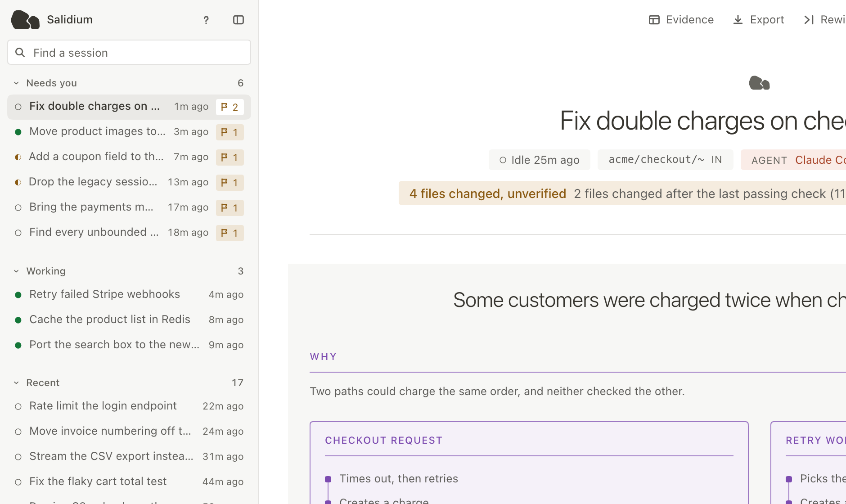Open Evidence panel
846x504 pixels.
(681, 20)
